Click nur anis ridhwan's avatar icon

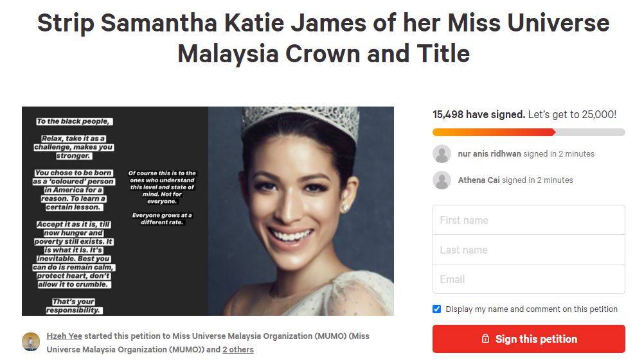tap(442, 154)
